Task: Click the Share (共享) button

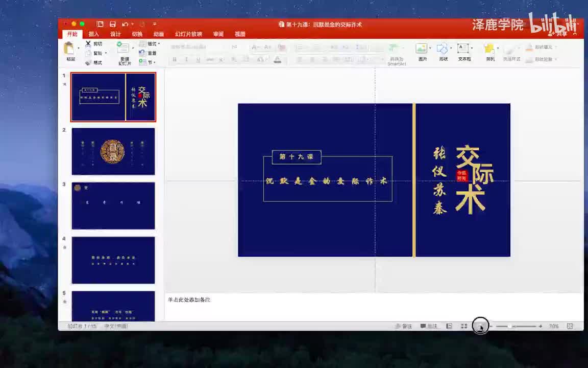Action: tap(558, 34)
